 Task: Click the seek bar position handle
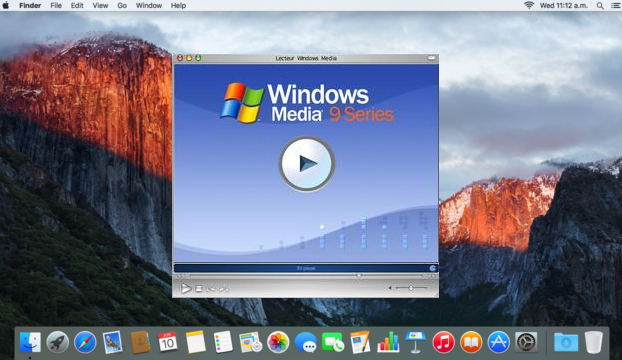click(x=359, y=276)
